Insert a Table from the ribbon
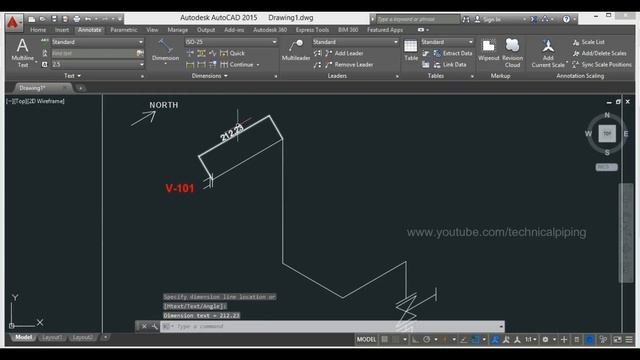 coord(411,50)
